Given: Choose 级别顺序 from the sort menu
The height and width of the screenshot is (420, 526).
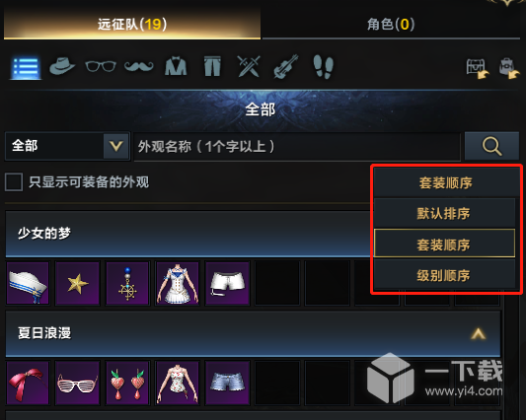Looking at the screenshot, I should point(444,275).
